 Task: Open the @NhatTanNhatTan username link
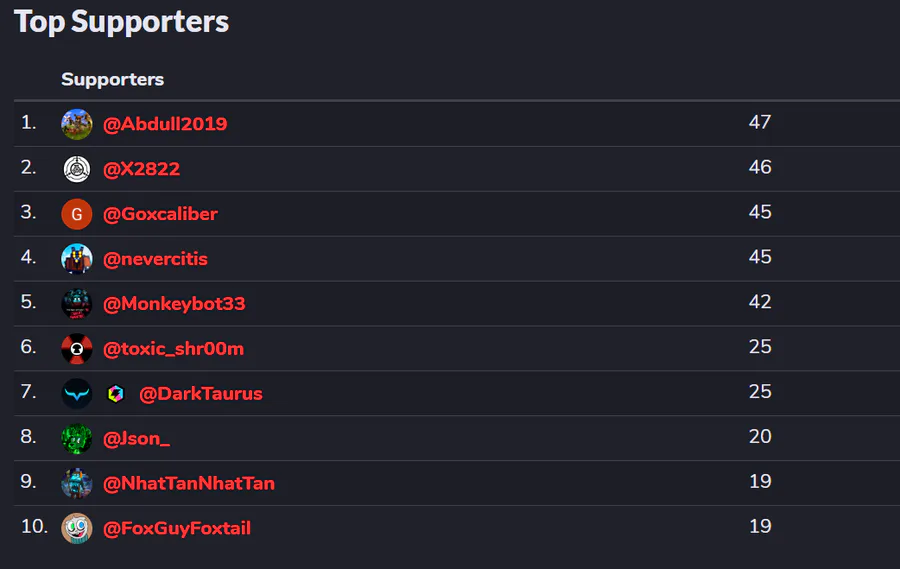[188, 483]
